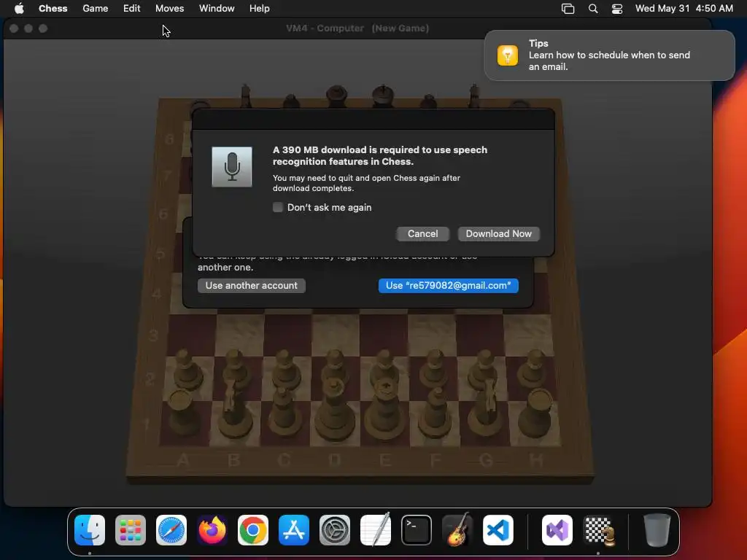Open the Chess app menu

coord(53,9)
